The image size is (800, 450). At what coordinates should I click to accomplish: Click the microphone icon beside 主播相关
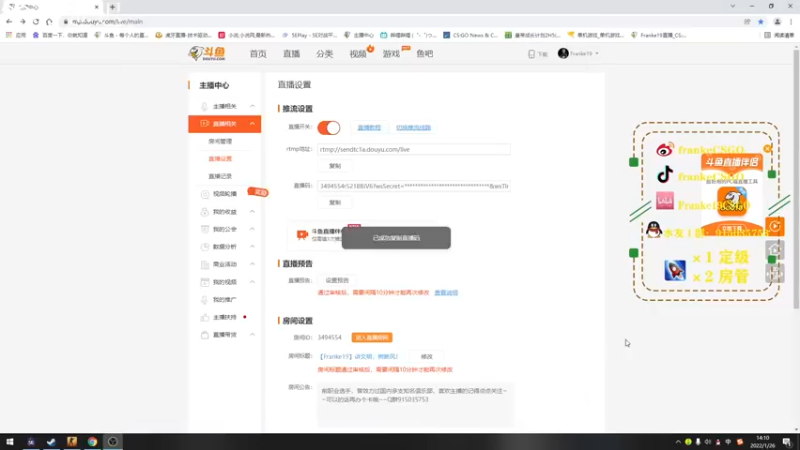(204, 106)
